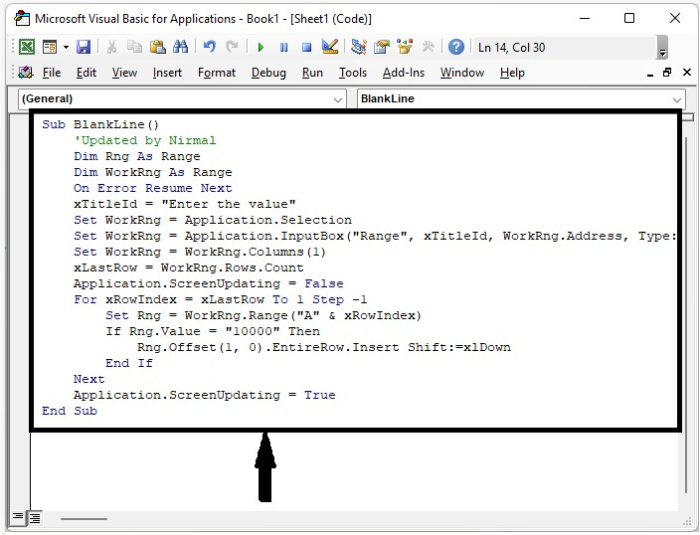Click the View Microsoft Excel icon
This screenshot has width=700, height=535.
pyautogui.click(x=27, y=47)
